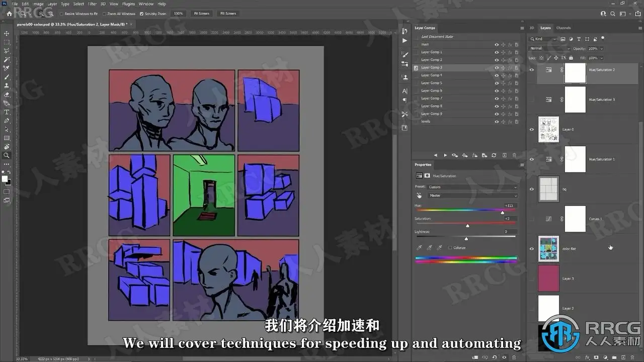Click the on-image adjustment hand tool
This screenshot has width=644, height=362.
[419, 195]
